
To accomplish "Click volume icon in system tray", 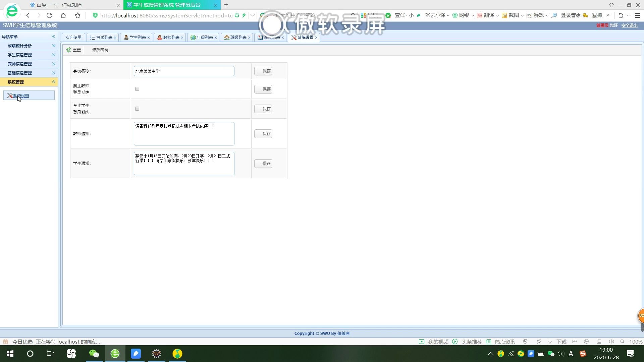I will click(x=560, y=354).
